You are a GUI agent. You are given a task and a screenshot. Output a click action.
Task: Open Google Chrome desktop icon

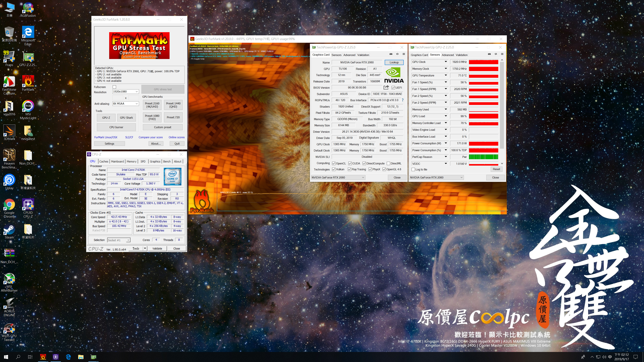[x=9, y=209]
